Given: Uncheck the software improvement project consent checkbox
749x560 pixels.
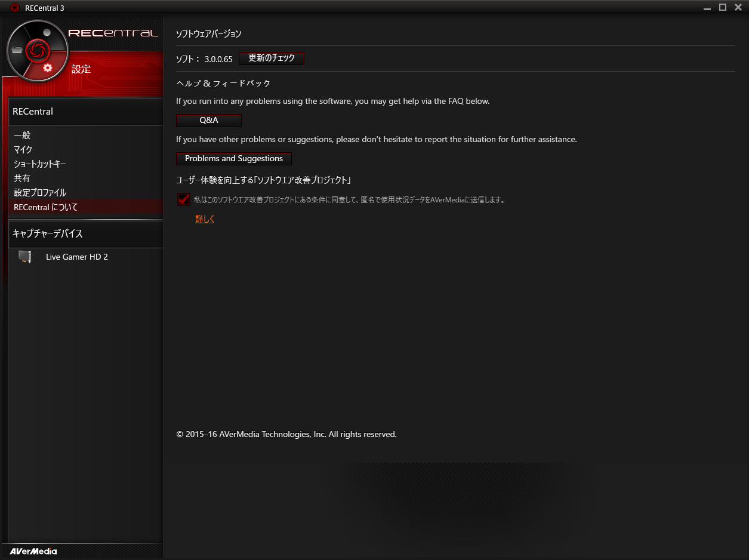Looking at the screenshot, I should tap(184, 200).
